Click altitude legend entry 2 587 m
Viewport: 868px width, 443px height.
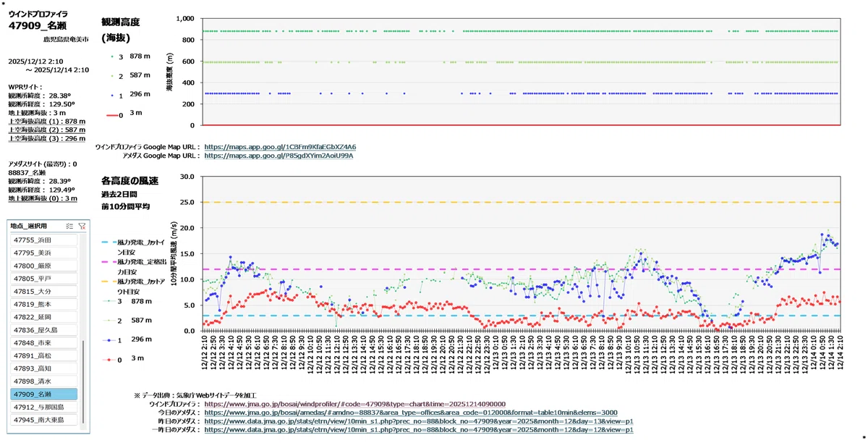130,75
